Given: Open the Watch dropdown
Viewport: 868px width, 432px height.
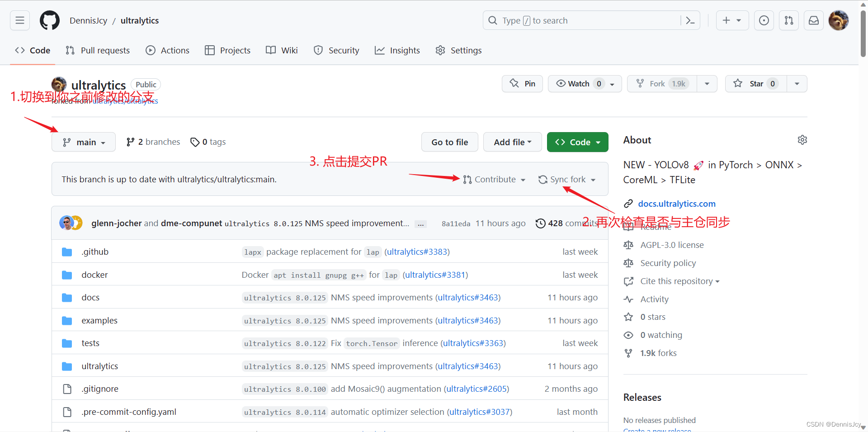Looking at the screenshot, I should [x=585, y=84].
